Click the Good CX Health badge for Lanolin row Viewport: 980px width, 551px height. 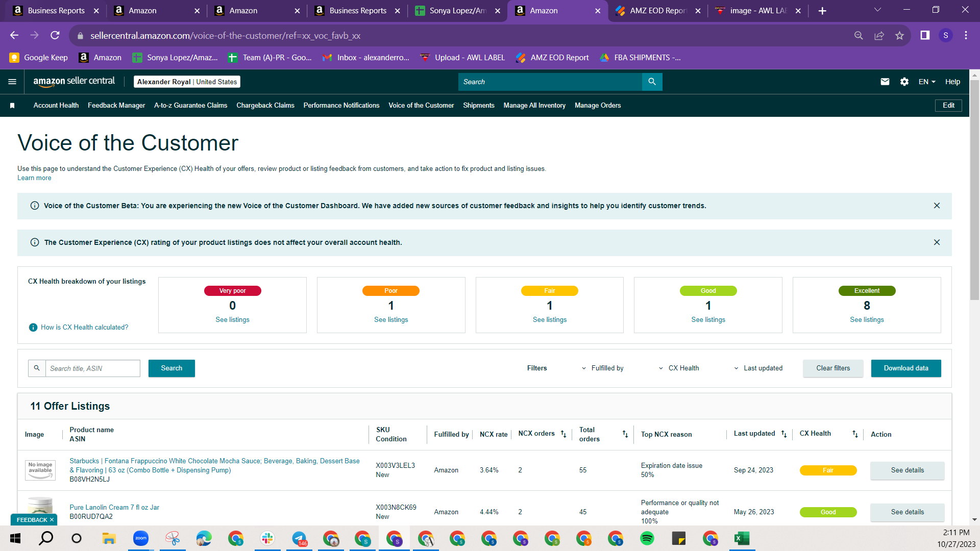pyautogui.click(x=828, y=512)
